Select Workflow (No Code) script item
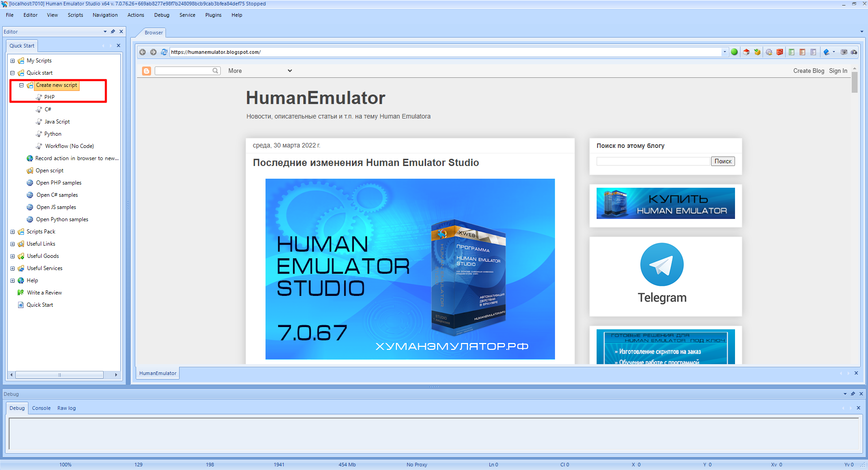 69,146
